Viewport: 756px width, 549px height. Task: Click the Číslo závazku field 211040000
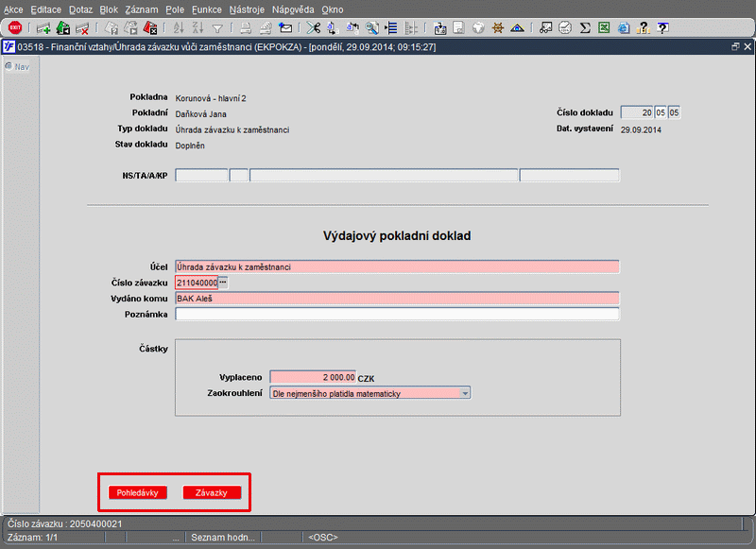coord(197,283)
